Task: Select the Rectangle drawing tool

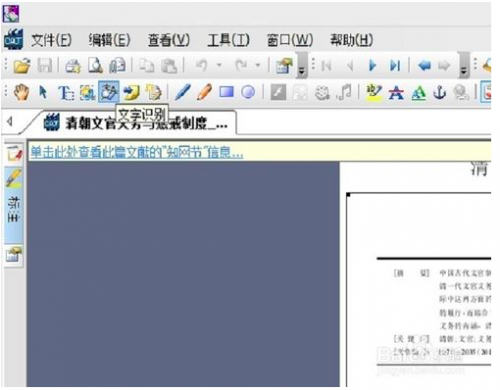Action: click(226, 92)
